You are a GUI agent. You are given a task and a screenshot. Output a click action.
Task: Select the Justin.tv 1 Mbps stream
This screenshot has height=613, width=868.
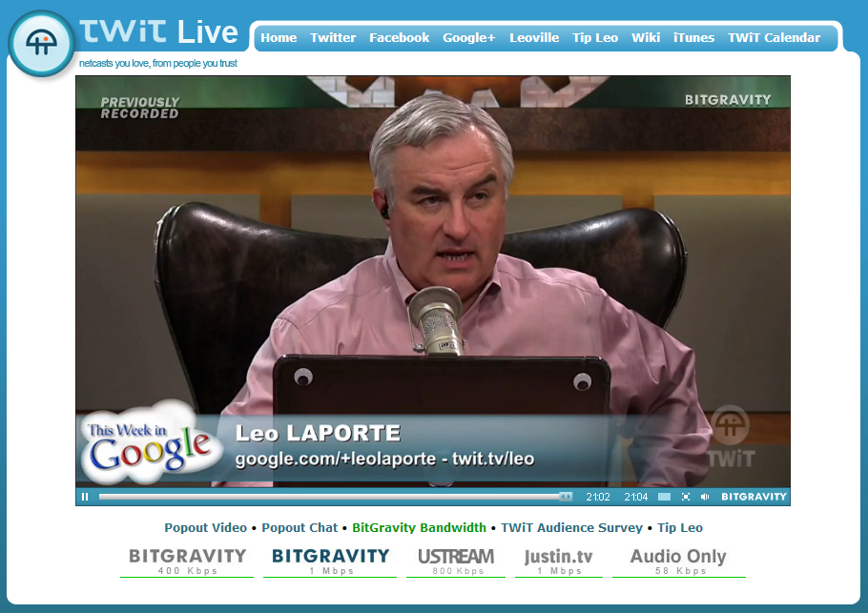(559, 561)
